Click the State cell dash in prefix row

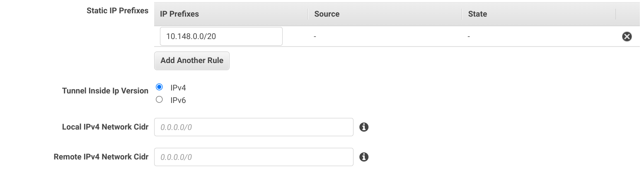[469, 37]
